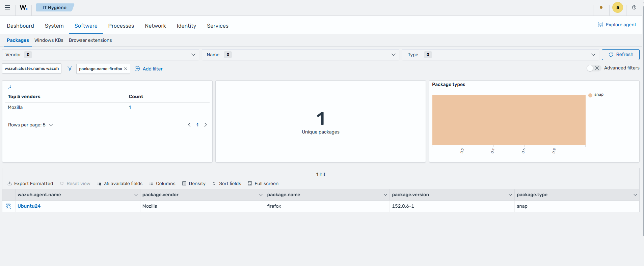Click the Wazuh W. logo
Screen dimensions: 644x266
click(x=24, y=7)
